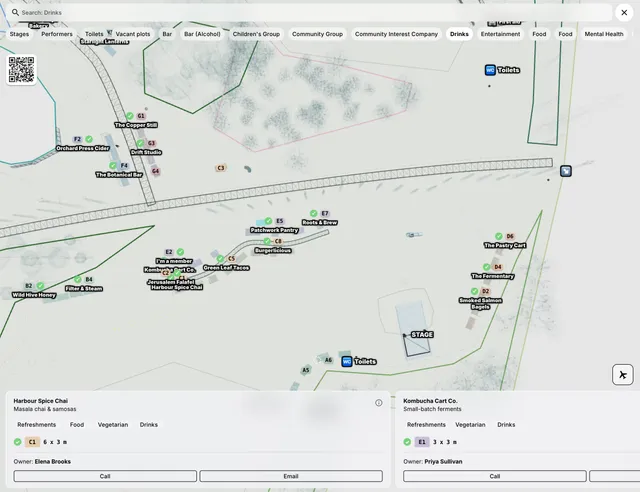The width and height of the screenshot is (640, 492).
Task: Call Harbour Spice Chai owner
Action: [105, 476]
